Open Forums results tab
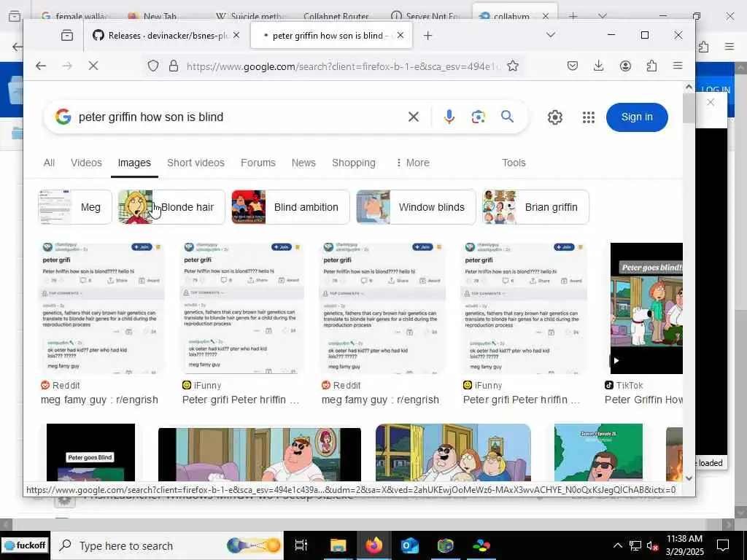 258,163
